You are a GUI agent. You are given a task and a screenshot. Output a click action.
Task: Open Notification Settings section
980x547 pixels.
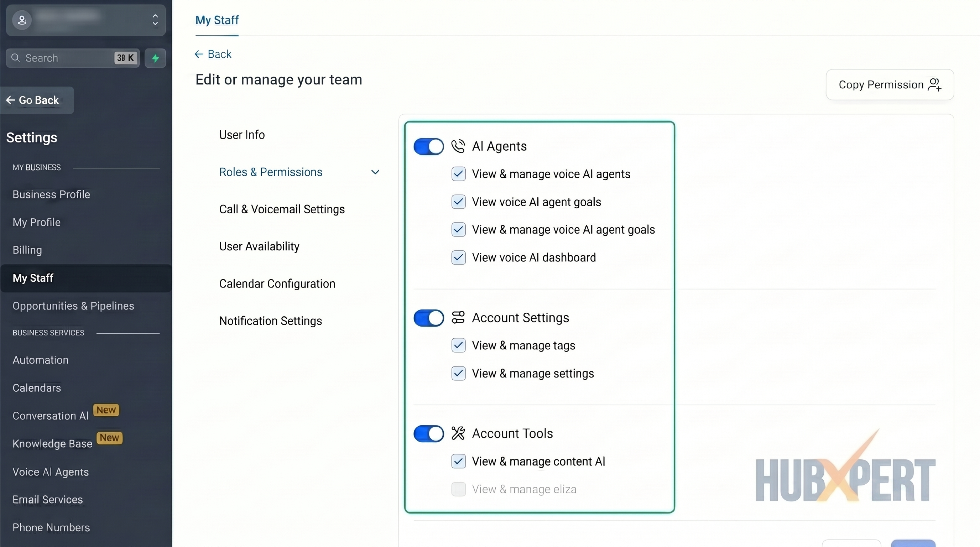click(271, 321)
